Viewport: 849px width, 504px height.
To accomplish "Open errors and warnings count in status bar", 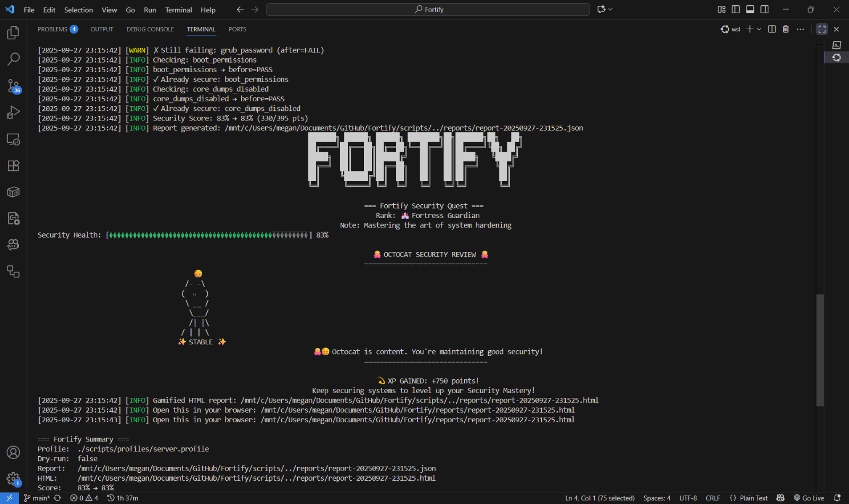I will 84,498.
